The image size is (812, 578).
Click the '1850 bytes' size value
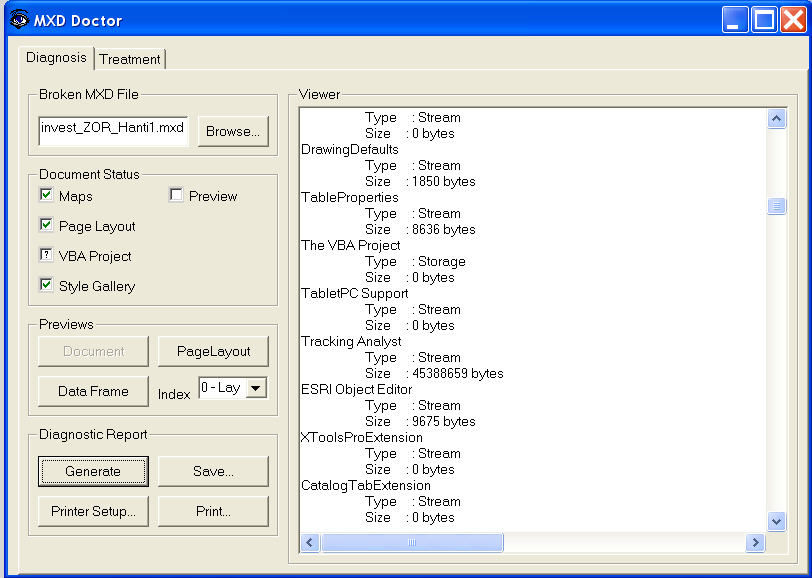pos(444,181)
